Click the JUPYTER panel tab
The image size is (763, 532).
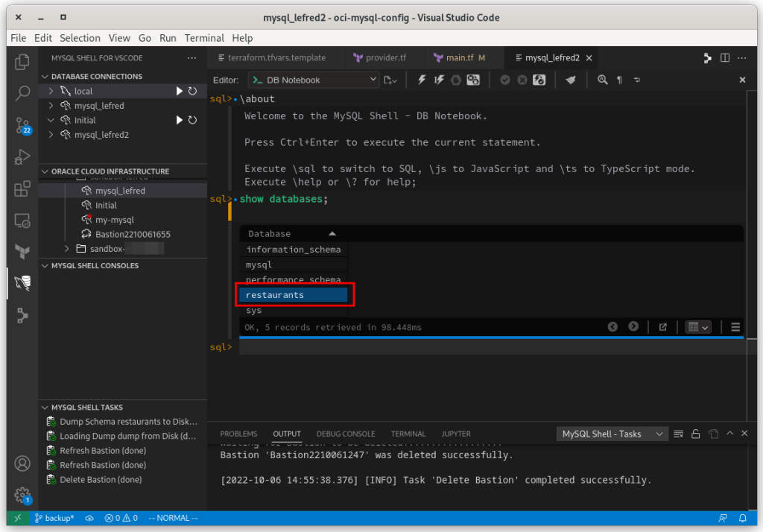(455, 433)
